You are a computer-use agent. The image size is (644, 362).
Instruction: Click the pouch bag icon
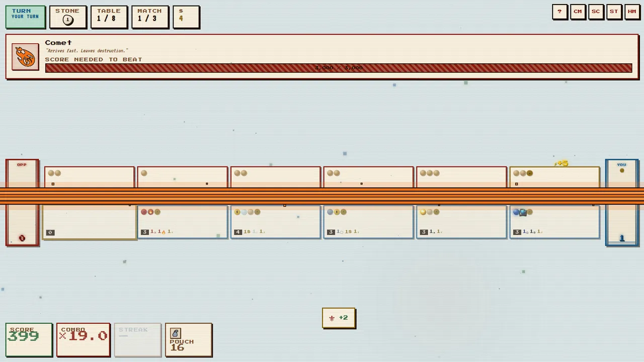[176, 333]
